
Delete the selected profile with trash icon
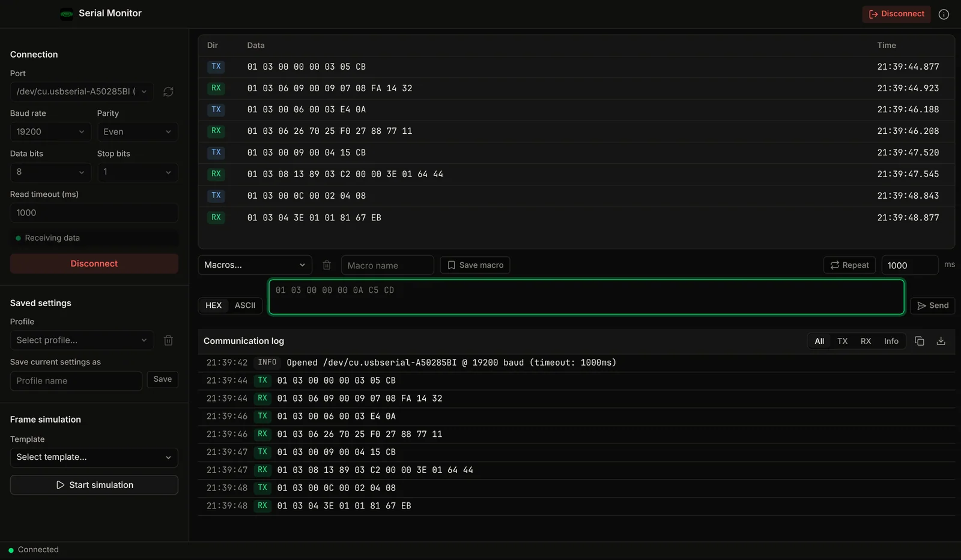tap(168, 340)
